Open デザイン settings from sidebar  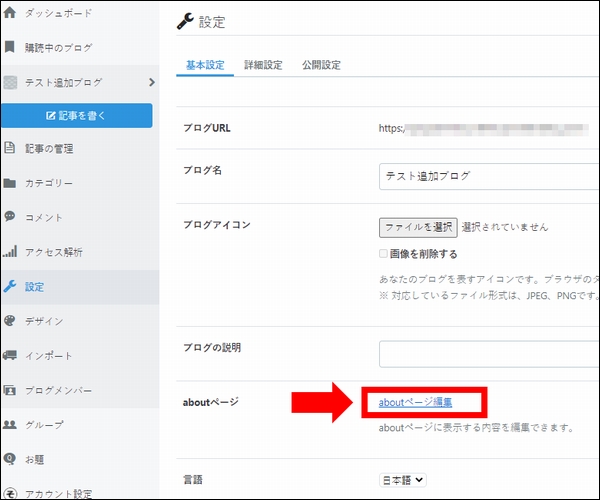pos(44,321)
